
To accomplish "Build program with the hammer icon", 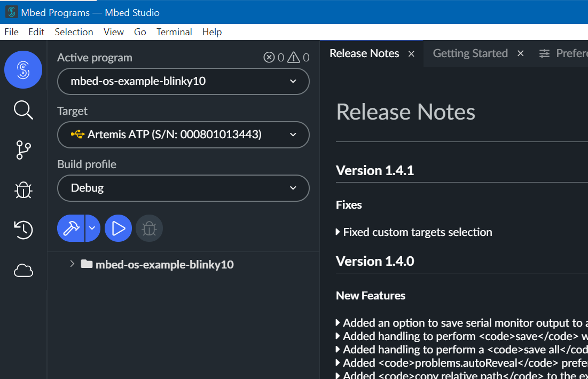I will pos(71,228).
